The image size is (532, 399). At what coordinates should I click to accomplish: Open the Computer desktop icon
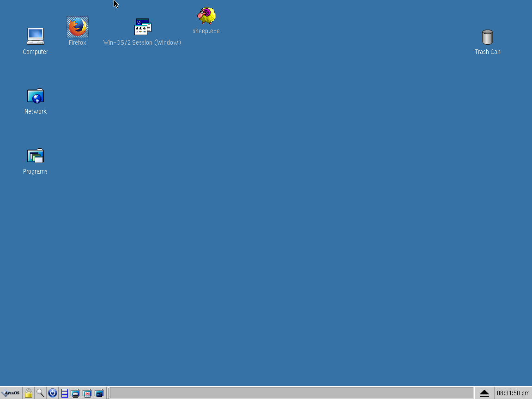(36, 36)
